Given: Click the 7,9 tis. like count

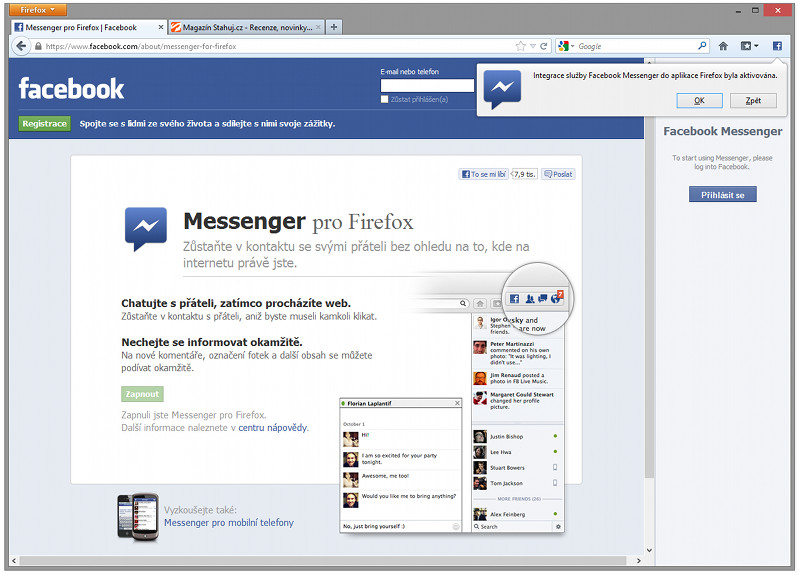Looking at the screenshot, I should (x=524, y=174).
